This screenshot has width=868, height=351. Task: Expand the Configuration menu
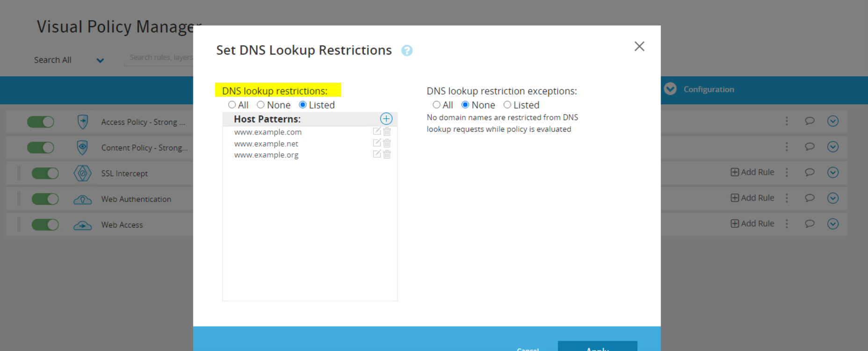click(x=670, y=89)
